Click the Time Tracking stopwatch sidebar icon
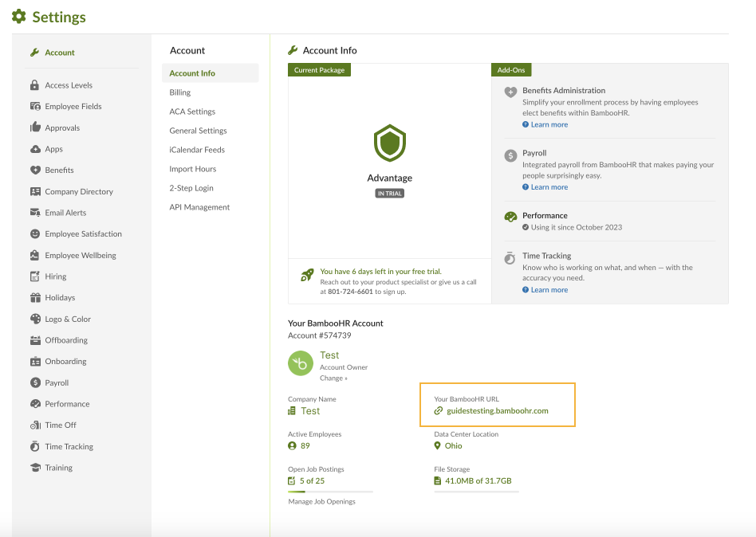The width and height of the screenshot is (756, 537). point(35,446)
